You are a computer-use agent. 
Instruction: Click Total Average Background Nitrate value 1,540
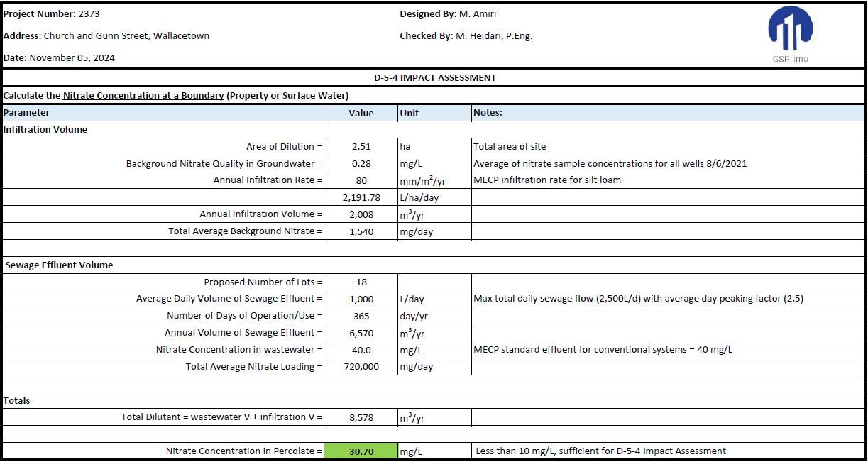361,231
